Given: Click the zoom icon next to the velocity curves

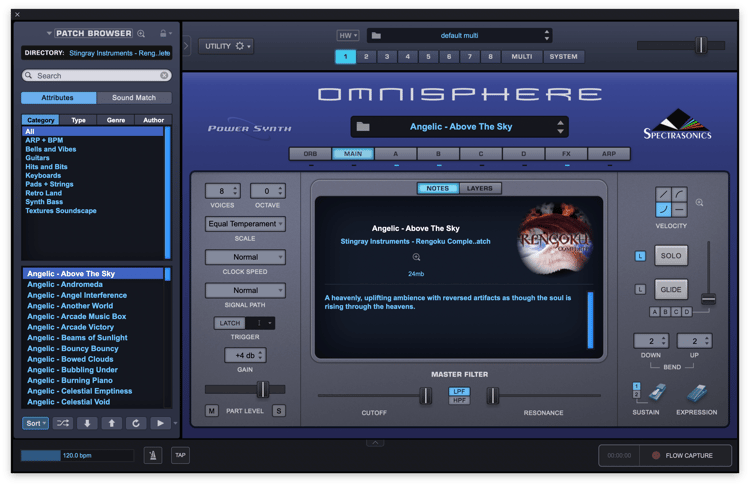Looking at the screenshot, I should pyautogui.click(x=699, y=203).
